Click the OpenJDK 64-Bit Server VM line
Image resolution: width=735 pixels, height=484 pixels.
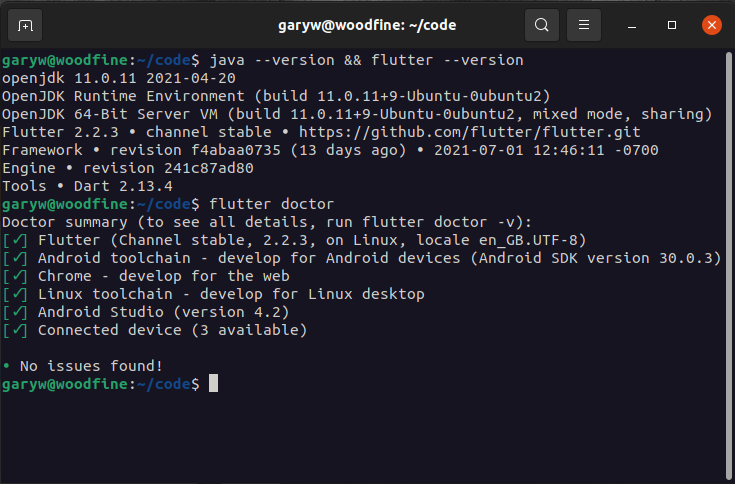(x=357, y=114)
